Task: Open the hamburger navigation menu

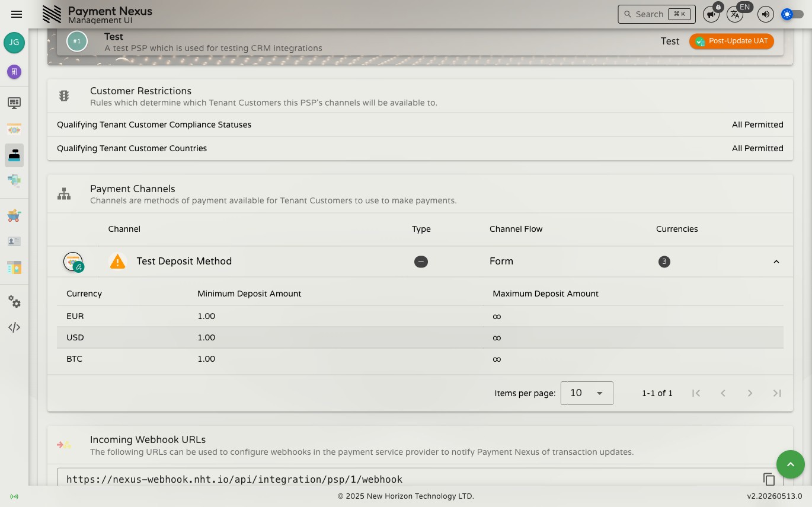Action: [17, 14]
